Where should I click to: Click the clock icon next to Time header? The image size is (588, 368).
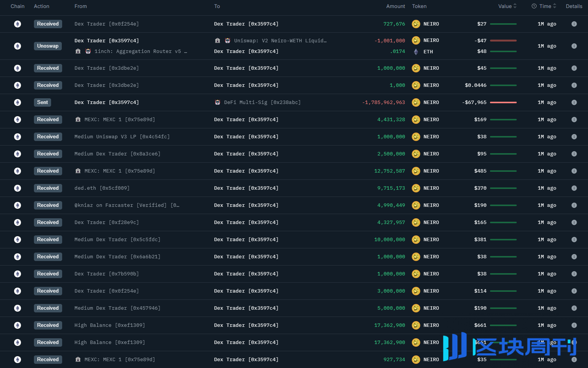point(534,6)
